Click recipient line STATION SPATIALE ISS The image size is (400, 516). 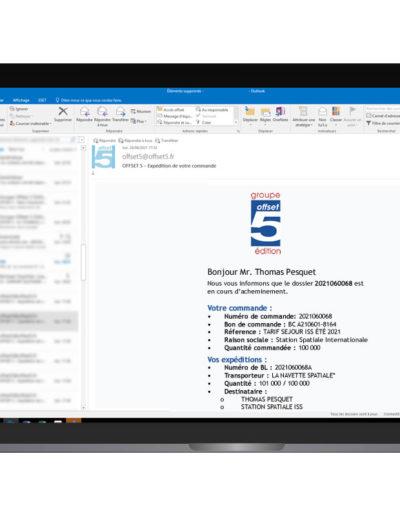(x=272, y=407)
